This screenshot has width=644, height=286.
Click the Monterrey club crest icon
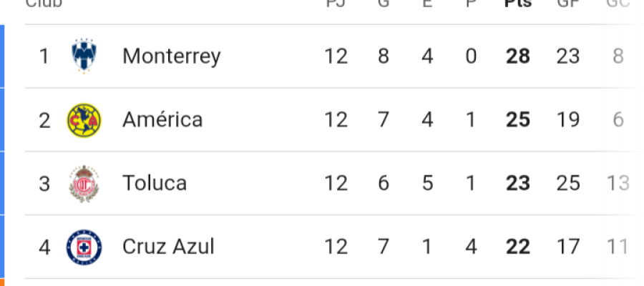tap(84, 56)
